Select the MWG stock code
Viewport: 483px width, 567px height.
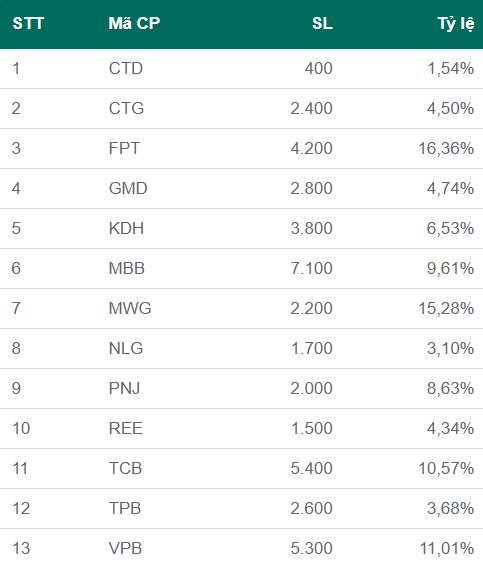[x=130, y=308]
